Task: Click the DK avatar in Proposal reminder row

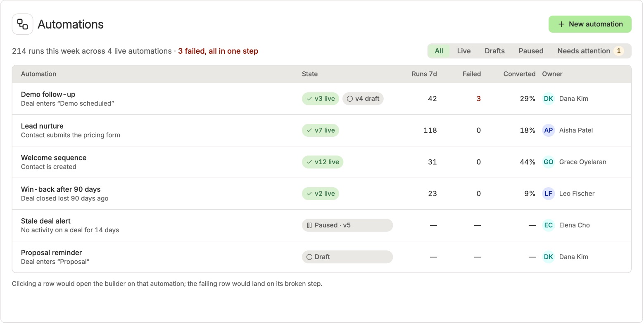Action: coord(548,257)
